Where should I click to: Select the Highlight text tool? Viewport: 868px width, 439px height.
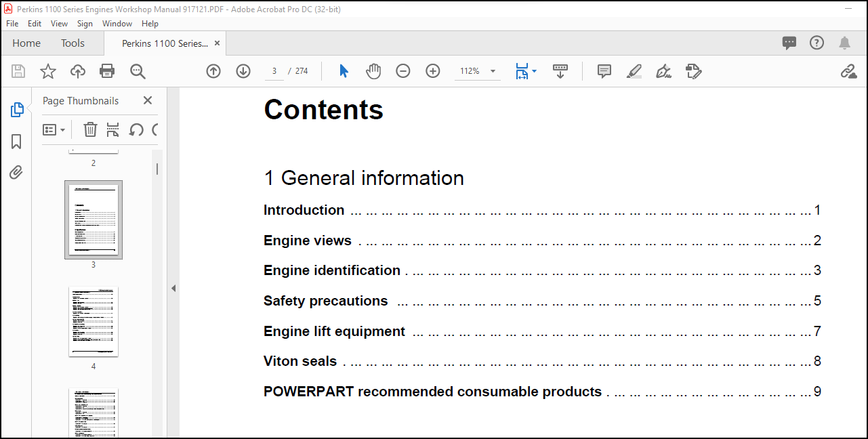click(634, 71)
